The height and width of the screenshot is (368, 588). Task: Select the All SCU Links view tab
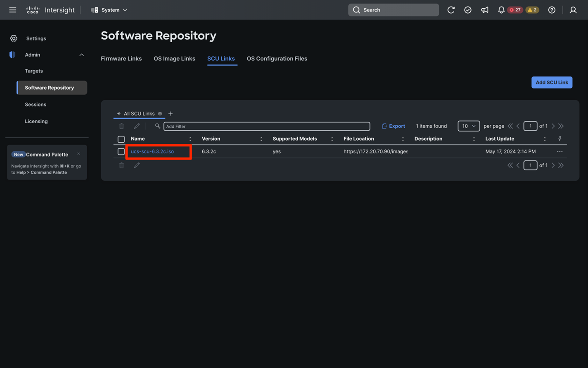tap(139, 114)
